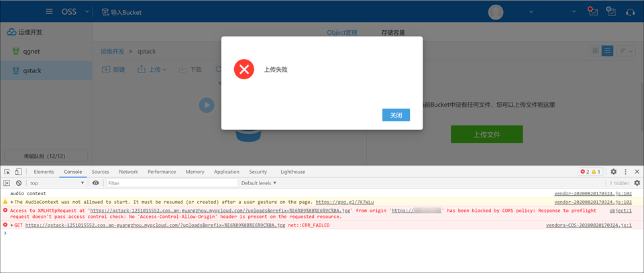Click the green 上传文件 button
The height and width of the screenshot is (273, 644).
pyautogui.click(x=487, y=134)
